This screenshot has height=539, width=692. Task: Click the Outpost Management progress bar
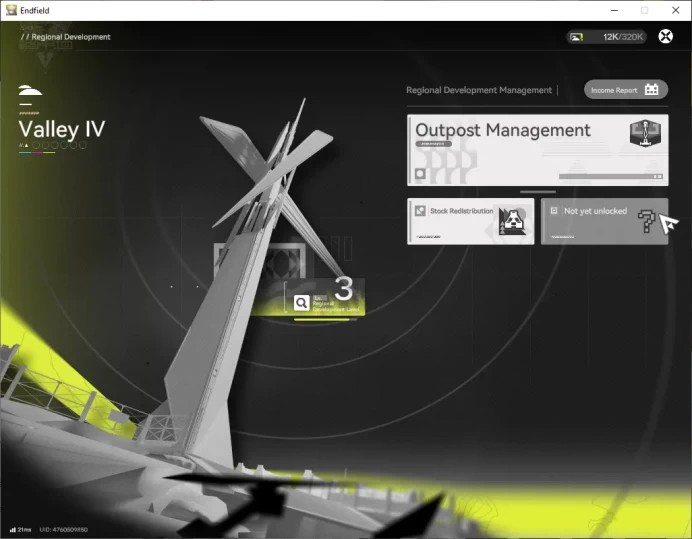611,176
